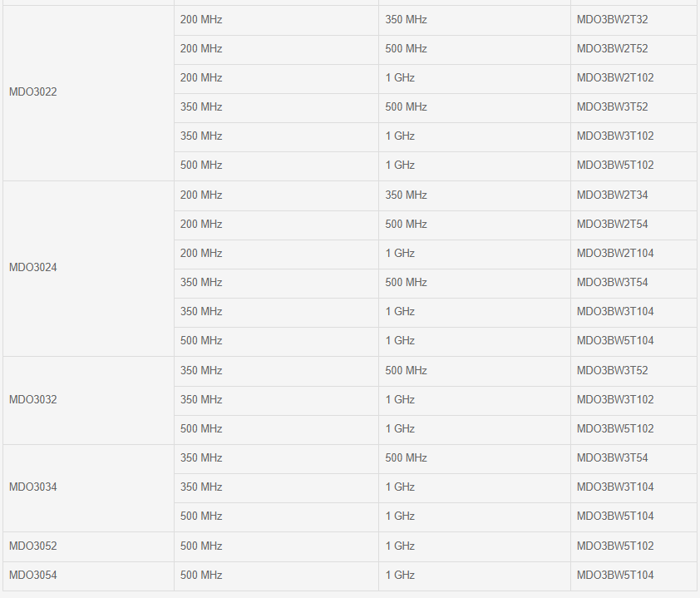The height and width of the screenshot is (598, 700).
Task: Select the MDO3024 model cell
Action: click(33, 268)
